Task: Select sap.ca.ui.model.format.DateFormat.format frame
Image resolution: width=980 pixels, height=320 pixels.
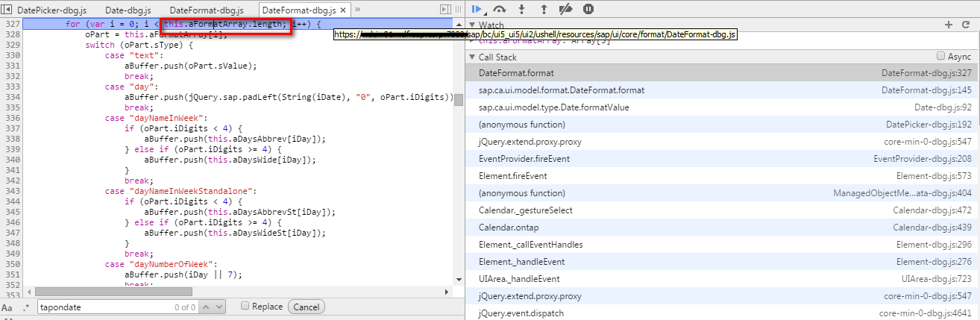Action: click(722, 90)
